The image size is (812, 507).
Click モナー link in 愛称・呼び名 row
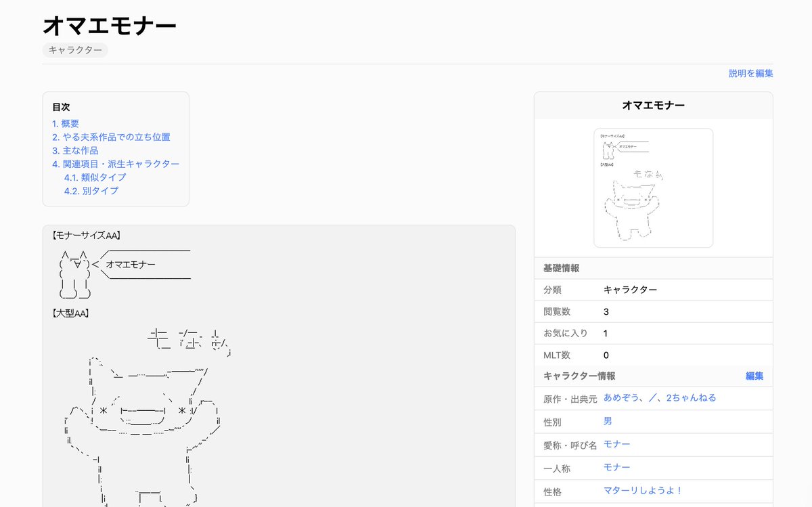(x=616, y=444)
